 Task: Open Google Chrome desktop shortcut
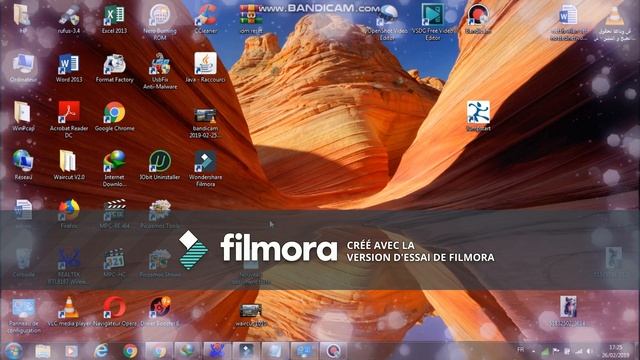114,116
